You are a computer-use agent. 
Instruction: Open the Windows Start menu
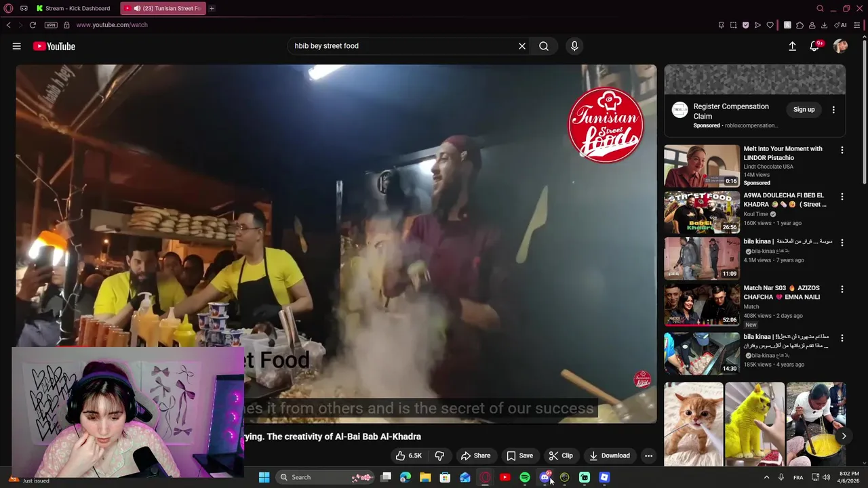coord(264,477)
